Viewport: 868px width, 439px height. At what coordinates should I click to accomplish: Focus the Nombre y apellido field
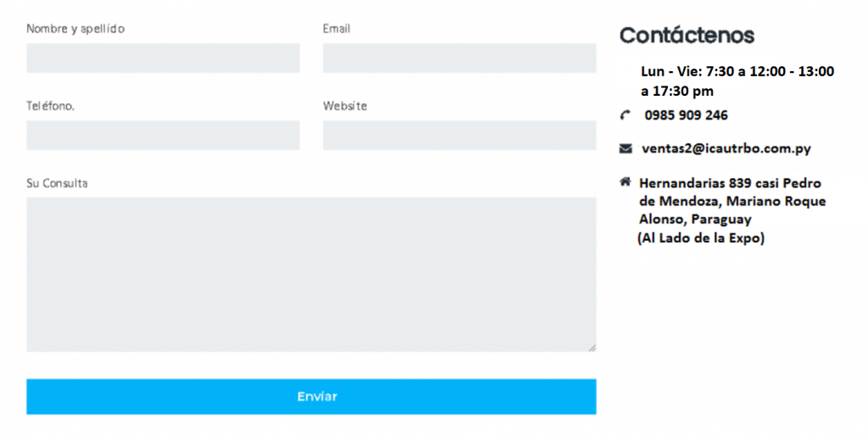[163, 58]
